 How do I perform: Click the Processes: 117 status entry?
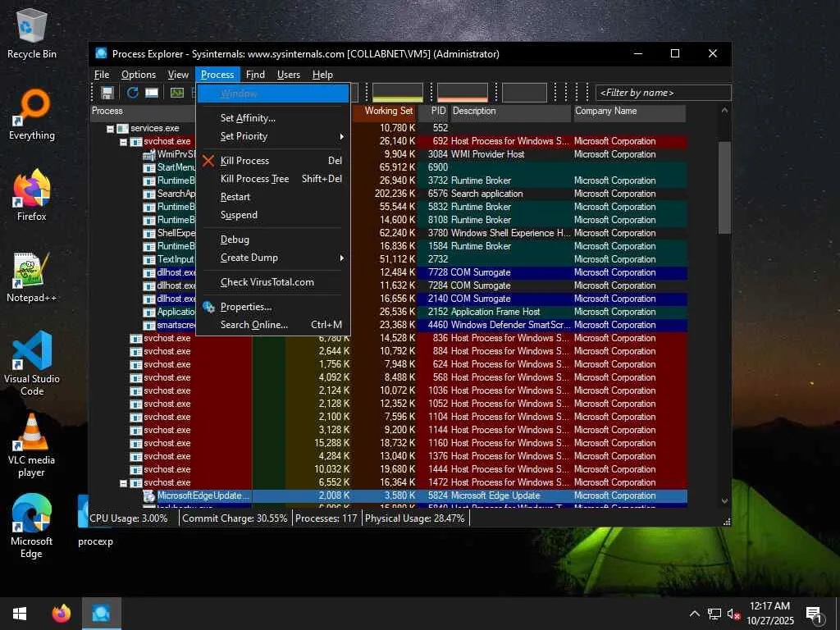326,518
